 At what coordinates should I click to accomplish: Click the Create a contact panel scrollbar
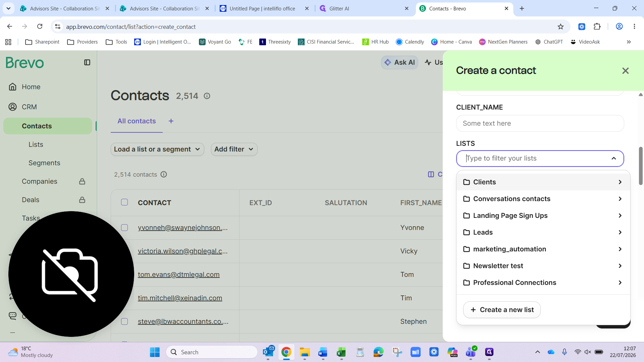[641, 166]
